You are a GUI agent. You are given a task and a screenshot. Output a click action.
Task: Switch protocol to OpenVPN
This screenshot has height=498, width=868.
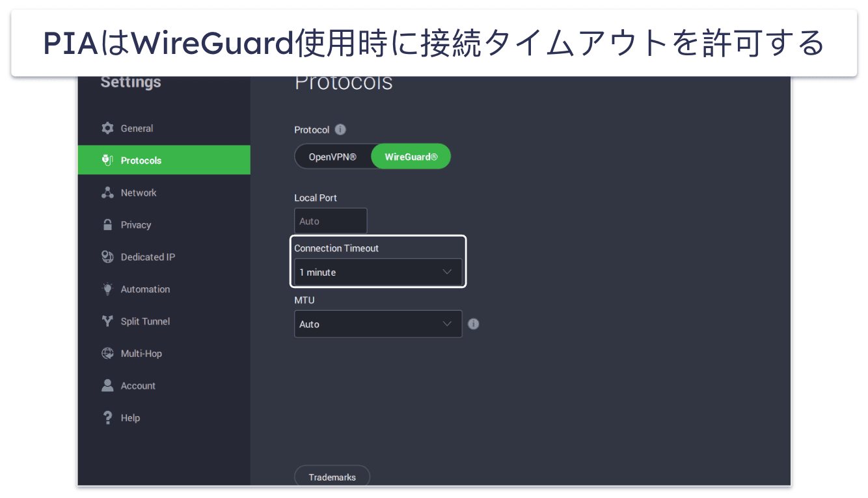[x=332, y=157]
